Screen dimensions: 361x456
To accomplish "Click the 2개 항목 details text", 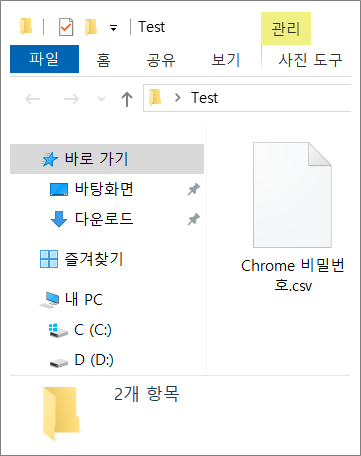I will pos(147,394).
